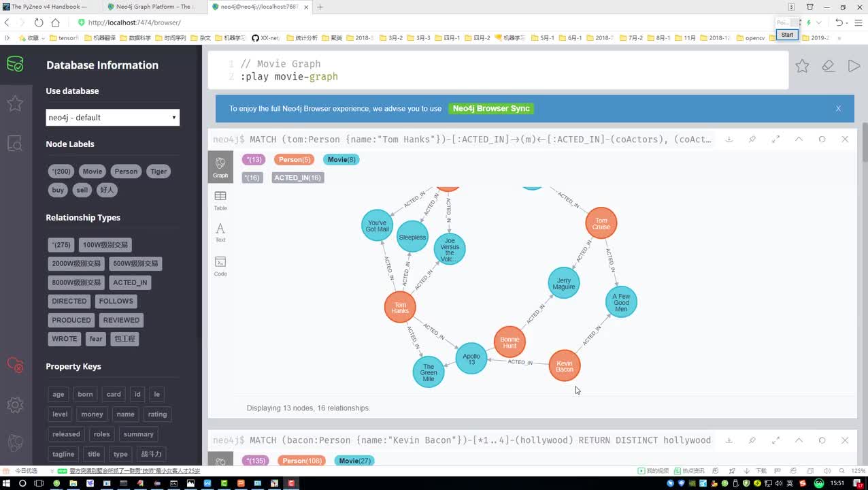Select the Bonnie Hunt graph node
This screenshot has width=868, height=490.
tap(510, 342)
